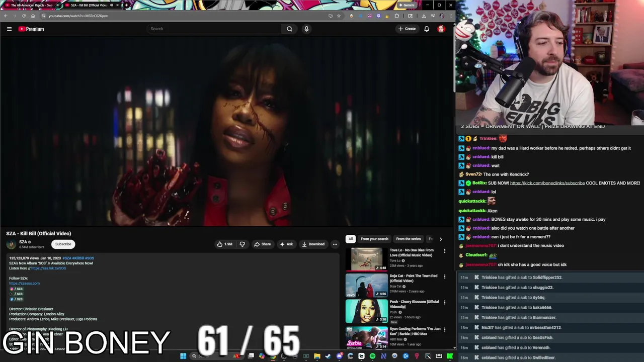Image resolution: width=644 pixels, height=362 pixels.
Task: Click the Kill Bill video player
Action: 226,132
